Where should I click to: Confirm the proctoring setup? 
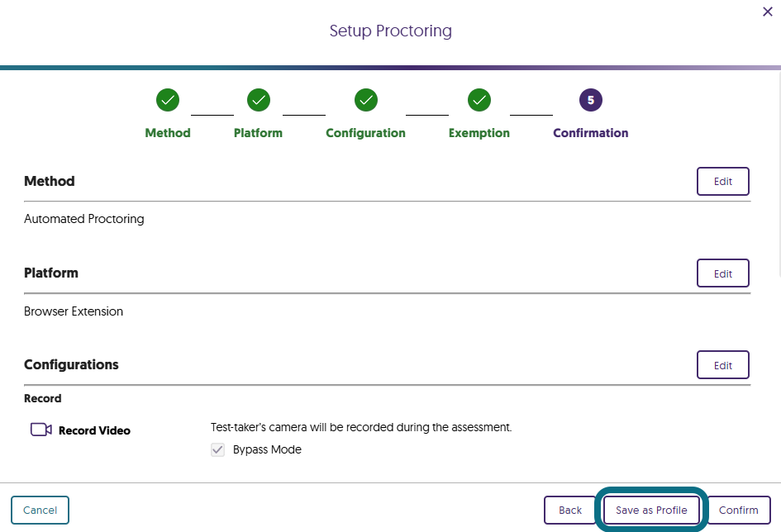(x=738, y=510)
